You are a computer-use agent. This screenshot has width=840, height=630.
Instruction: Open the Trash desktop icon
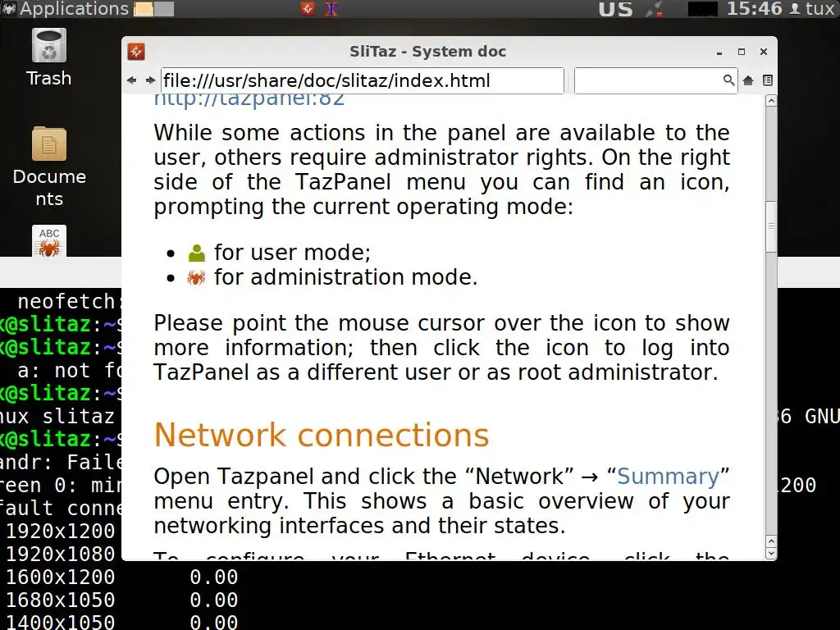pos(48,57)
